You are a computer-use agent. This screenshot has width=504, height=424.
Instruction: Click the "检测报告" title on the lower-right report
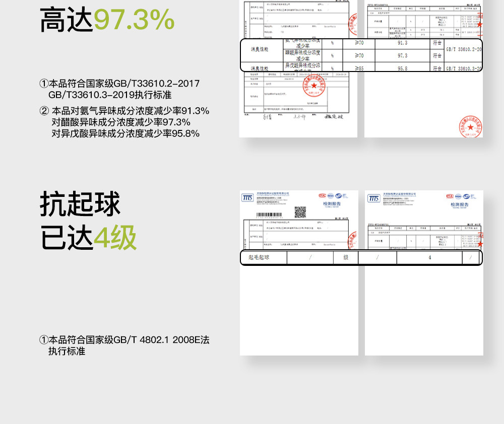pos(460,204)
